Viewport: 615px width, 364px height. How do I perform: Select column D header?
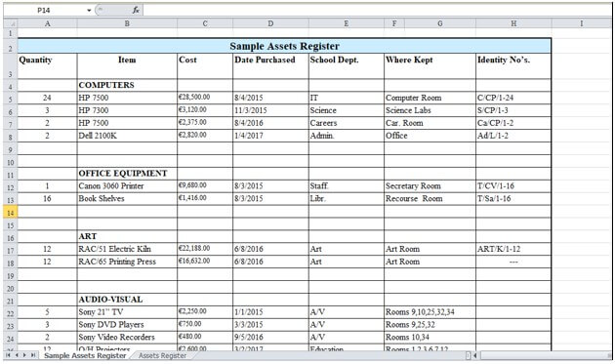click(x=270, y=23)
